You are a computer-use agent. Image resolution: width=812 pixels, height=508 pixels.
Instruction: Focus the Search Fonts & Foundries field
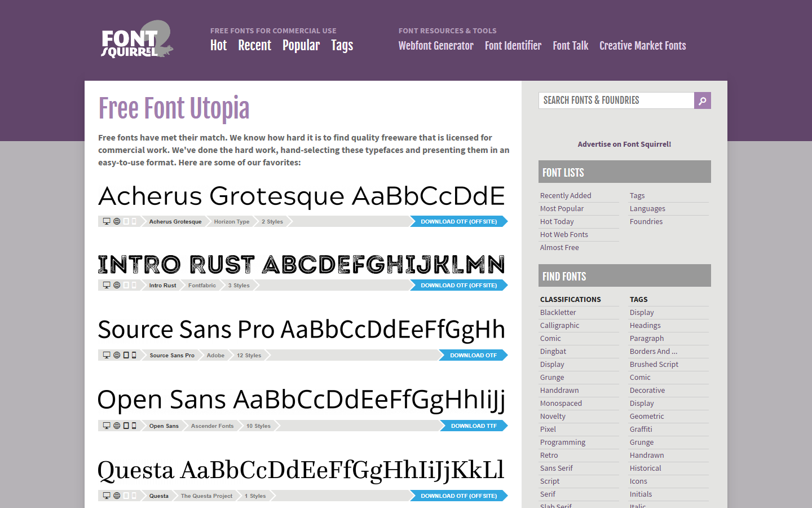coord(616,100)
